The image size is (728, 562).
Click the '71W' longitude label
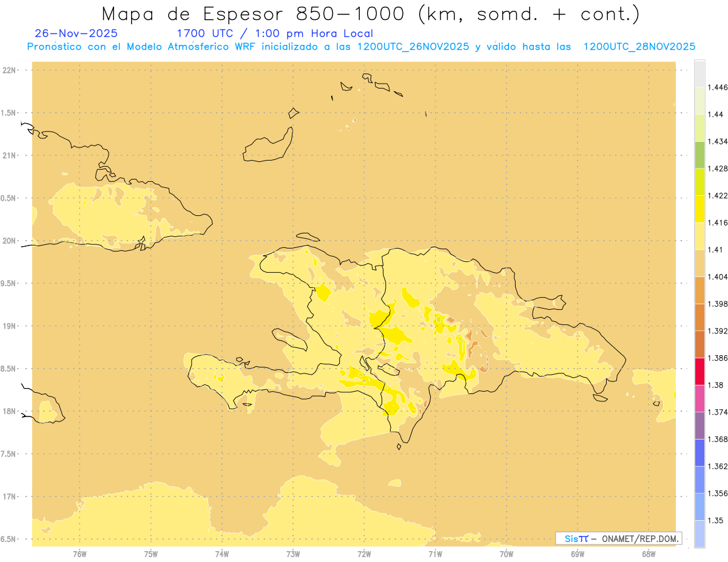click(x=436, y=554)
